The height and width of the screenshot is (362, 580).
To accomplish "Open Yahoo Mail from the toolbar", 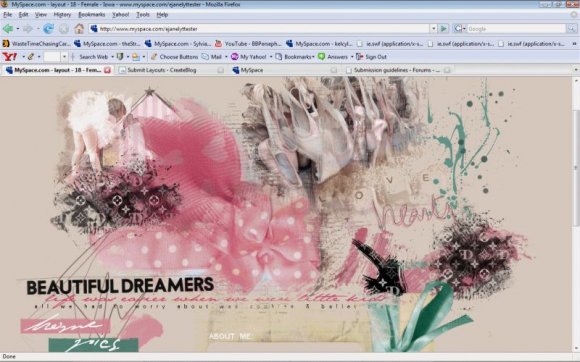I will pyautogui.click(x=212, y=57).
